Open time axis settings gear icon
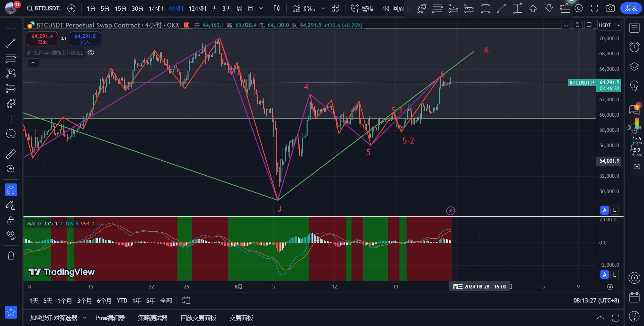This screenshot has height=326, width=644. (610, 287)
